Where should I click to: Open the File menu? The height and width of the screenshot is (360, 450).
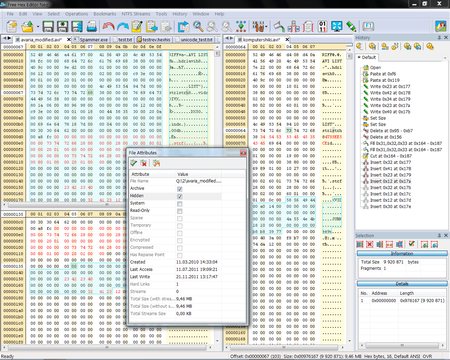coord(10,14)
